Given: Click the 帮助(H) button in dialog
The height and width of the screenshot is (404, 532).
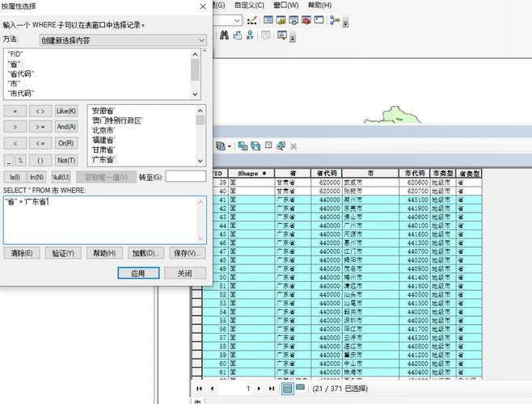Looking at the screenshot, I should coord(104,253).
